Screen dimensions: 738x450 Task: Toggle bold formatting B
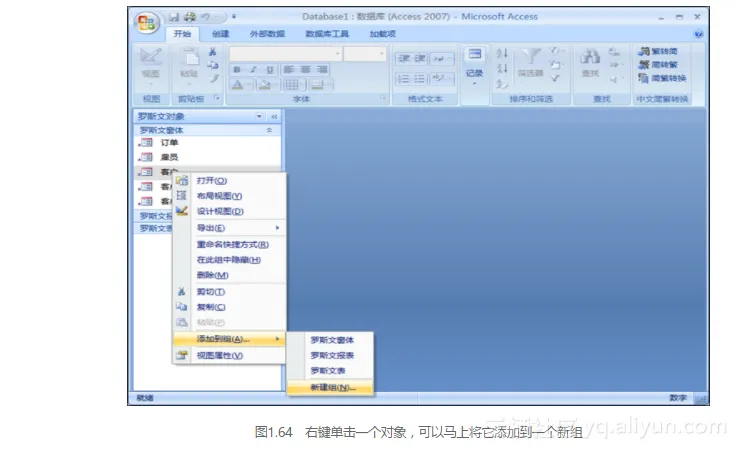click(237, 70)
